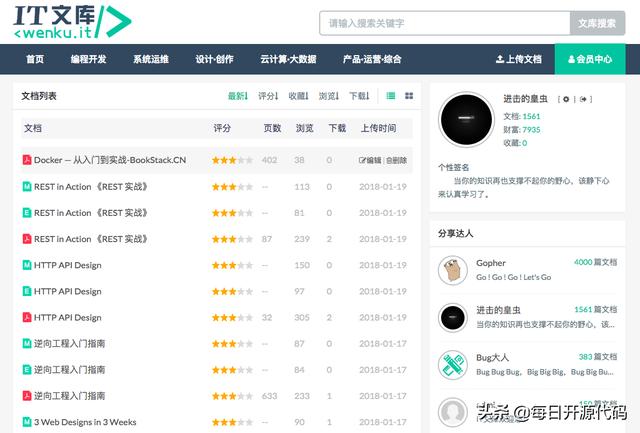640x433 pixels.
Task: Click MOBI icon of 逆向工程入门指南 row
Action: (x=27, y=344)
